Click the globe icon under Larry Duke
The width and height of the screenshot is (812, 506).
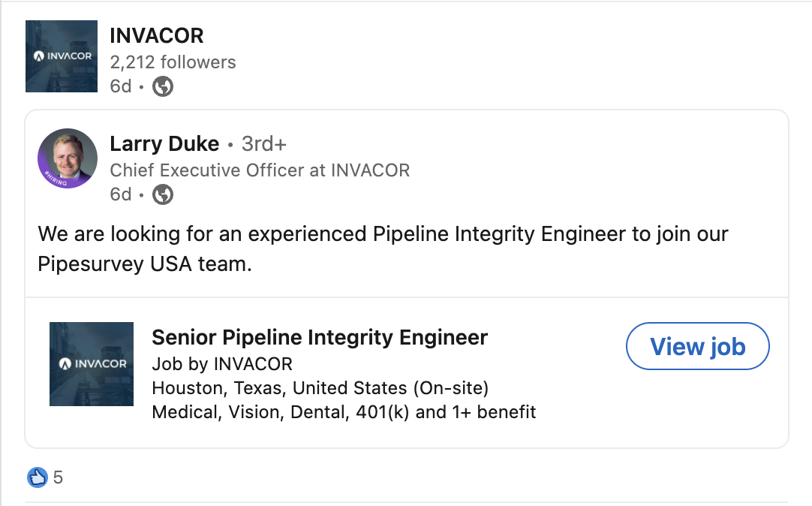(x=163, y=194)
